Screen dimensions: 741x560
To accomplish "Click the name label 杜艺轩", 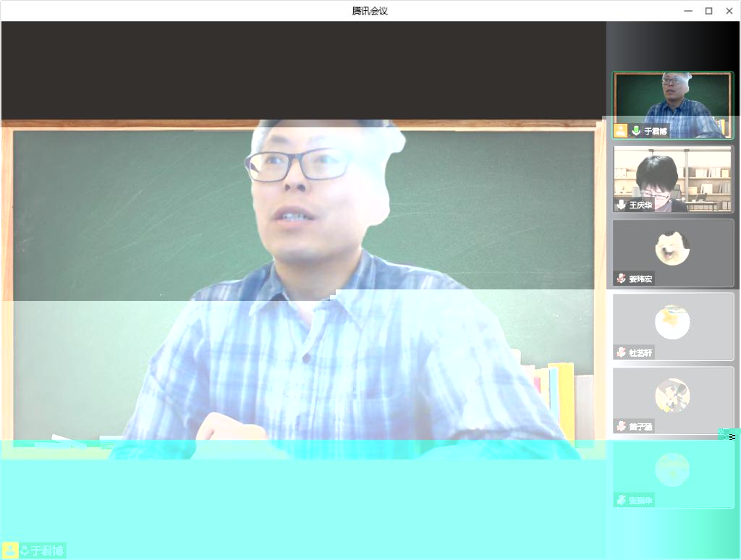I will [x=640, y=352].
